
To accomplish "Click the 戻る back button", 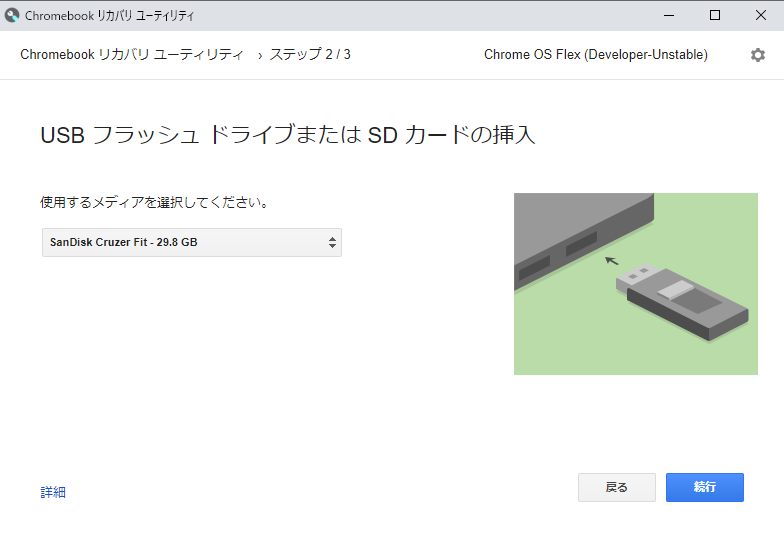I will [616, 487].
